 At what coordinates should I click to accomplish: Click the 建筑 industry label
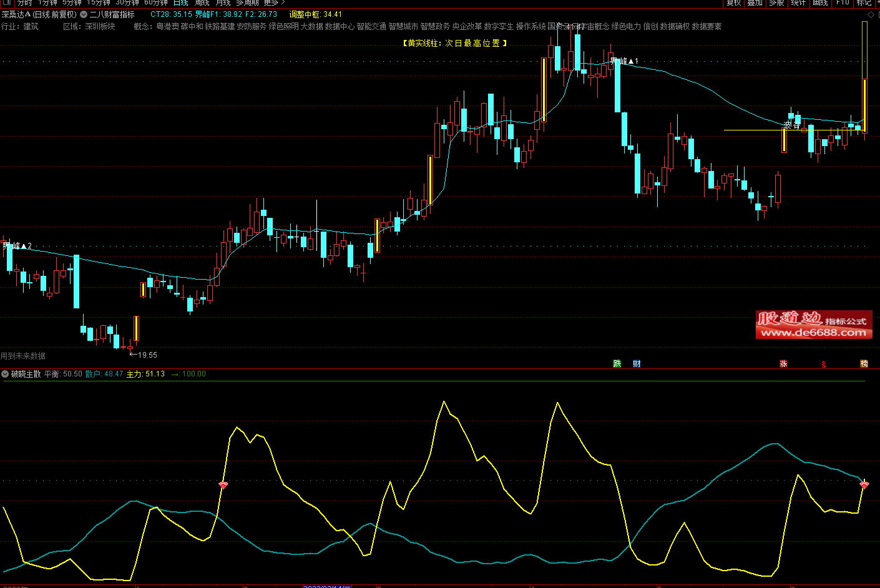point(31,26)
